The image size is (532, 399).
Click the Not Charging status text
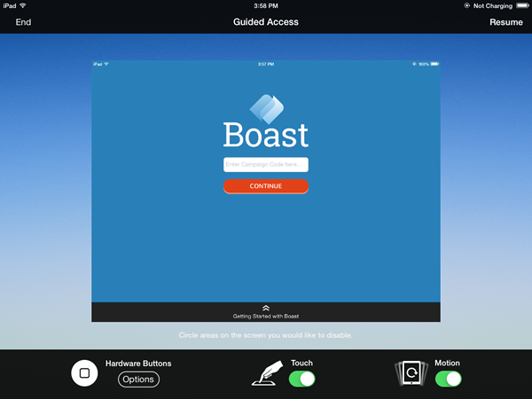point(493,6)
